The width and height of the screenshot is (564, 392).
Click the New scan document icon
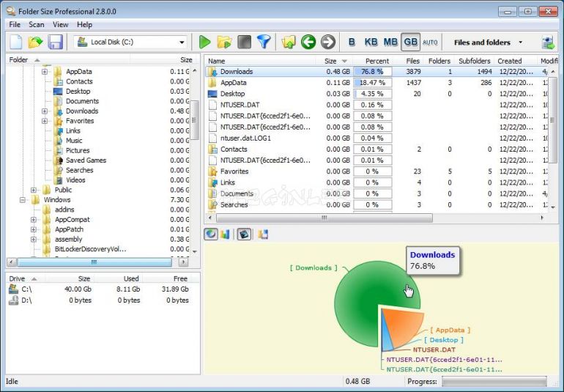point(16,42)
